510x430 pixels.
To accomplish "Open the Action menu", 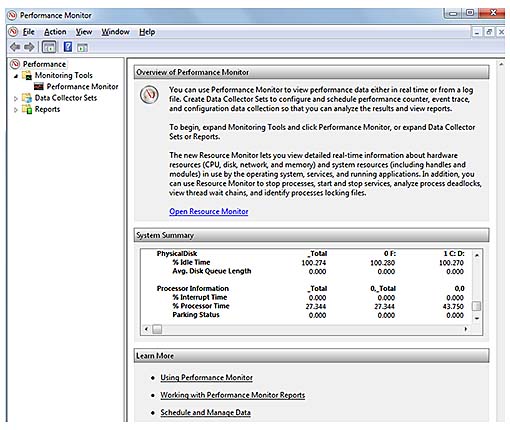I will click(55, 32).
